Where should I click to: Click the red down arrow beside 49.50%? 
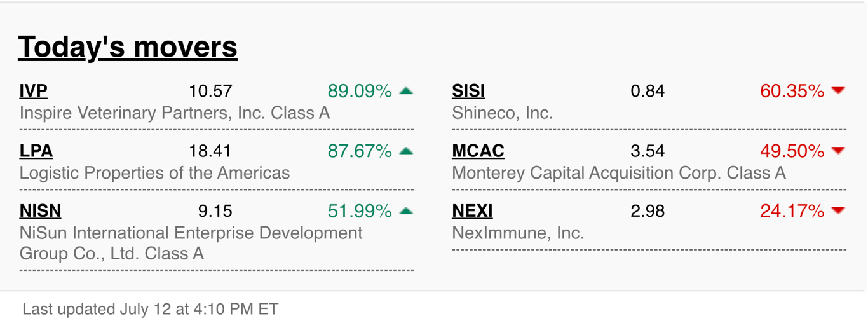click(x=838, y=151)
